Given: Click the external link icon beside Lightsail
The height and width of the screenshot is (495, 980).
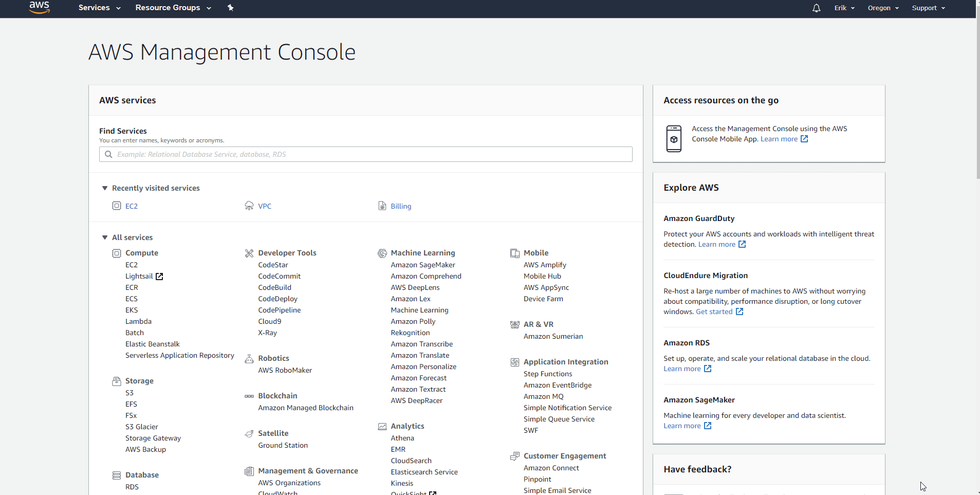Looking at the screenshot, I should (159, 277).
